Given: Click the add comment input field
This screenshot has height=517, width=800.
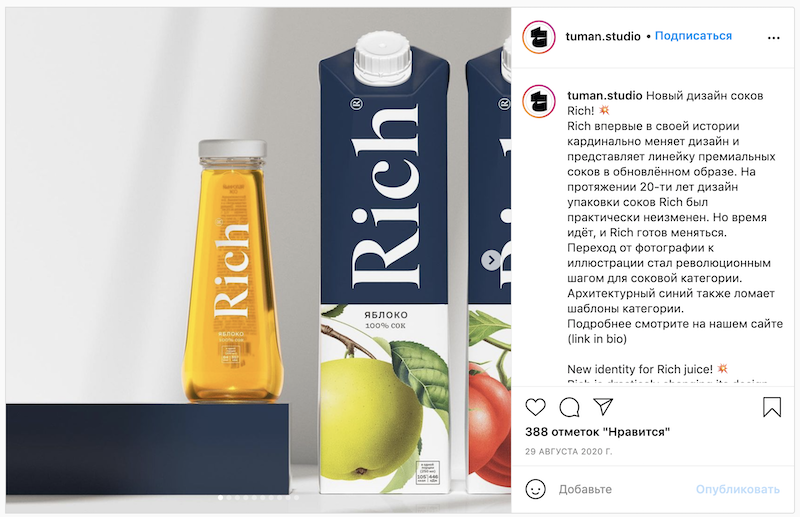Looking at the screenshot, I should tap(622, 489).
